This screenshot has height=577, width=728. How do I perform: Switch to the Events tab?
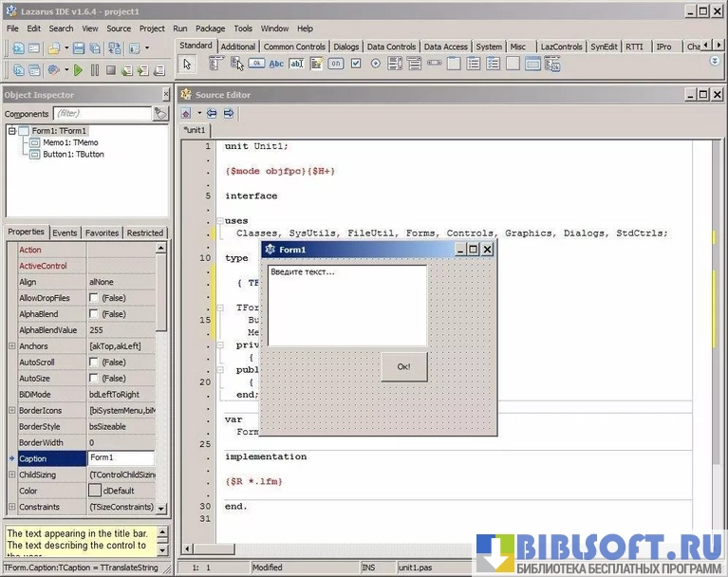pos(65,233)
